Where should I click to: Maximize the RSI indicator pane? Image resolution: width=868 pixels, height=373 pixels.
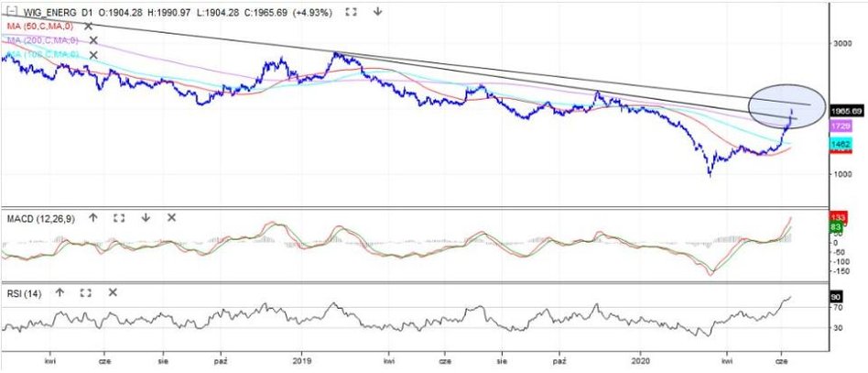pyautogui.click(x=86, y=292)
